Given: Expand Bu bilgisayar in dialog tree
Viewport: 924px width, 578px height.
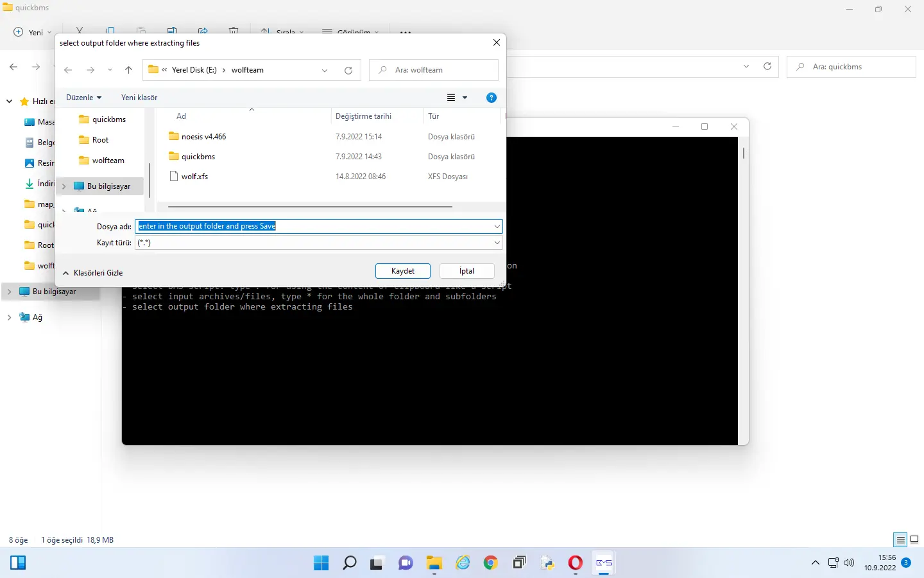Looking at the screenshot, I should tap(64, 186).
